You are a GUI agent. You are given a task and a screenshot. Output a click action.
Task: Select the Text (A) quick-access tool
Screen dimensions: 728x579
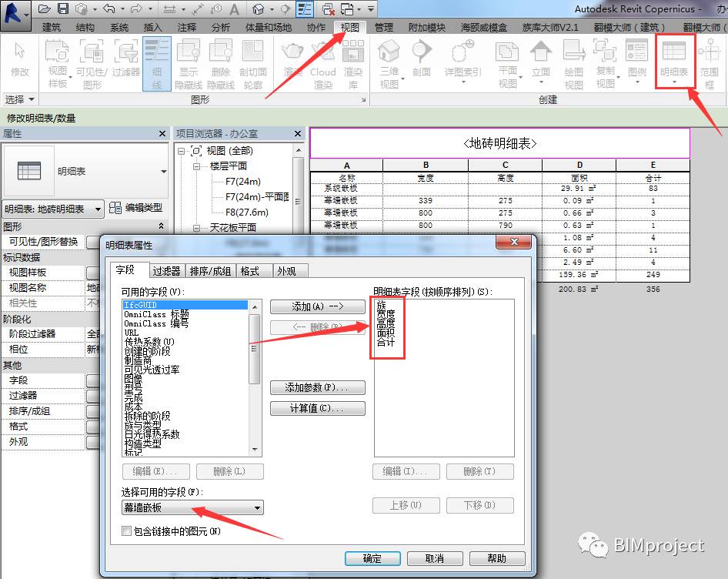pos(235,8)
